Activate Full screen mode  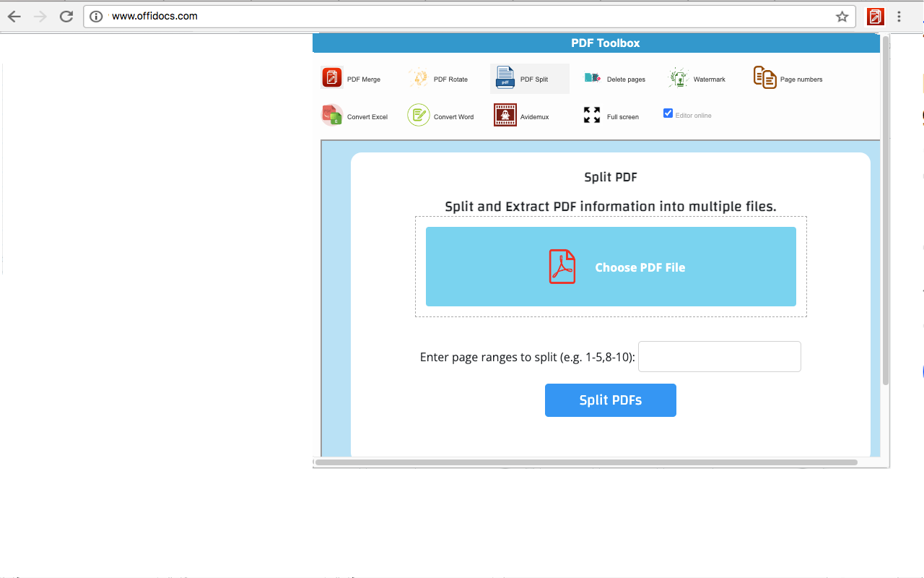pos(611,115)
